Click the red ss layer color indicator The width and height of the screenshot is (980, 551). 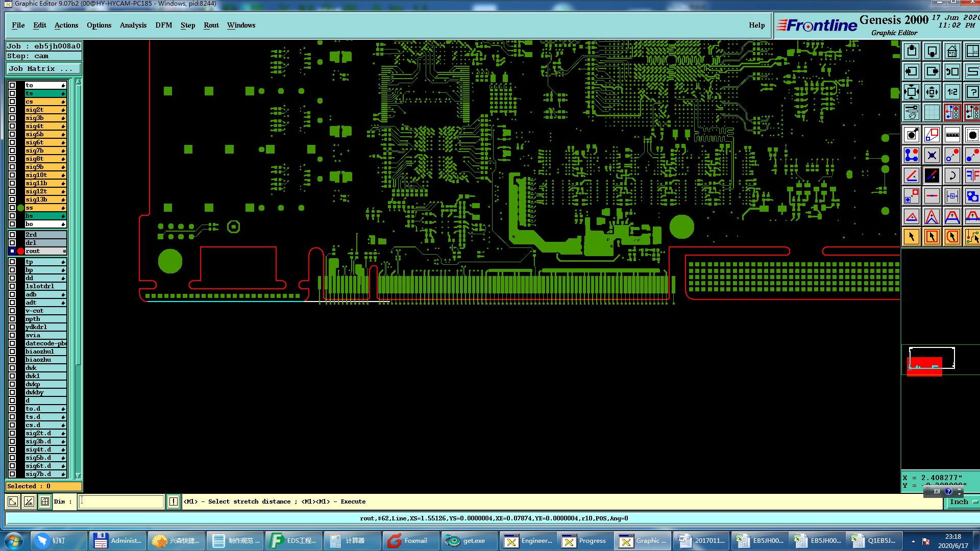pyautogui.click(x=20, y=208)
